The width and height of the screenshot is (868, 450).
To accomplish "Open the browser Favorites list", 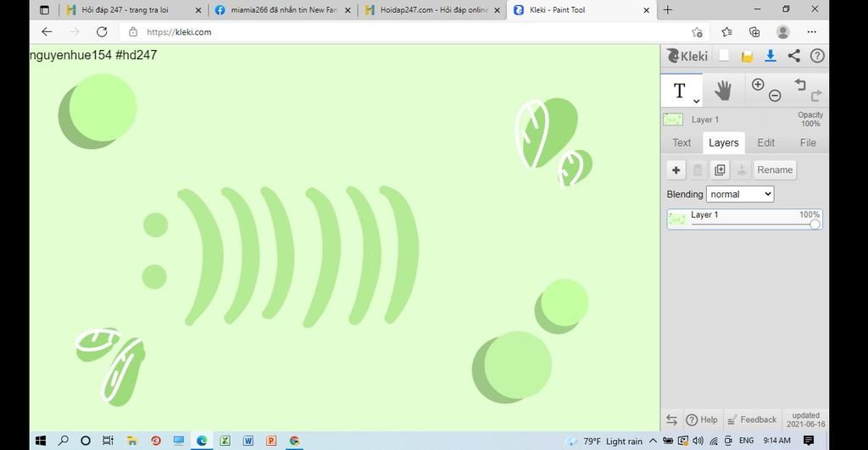I will pos(726,32).
